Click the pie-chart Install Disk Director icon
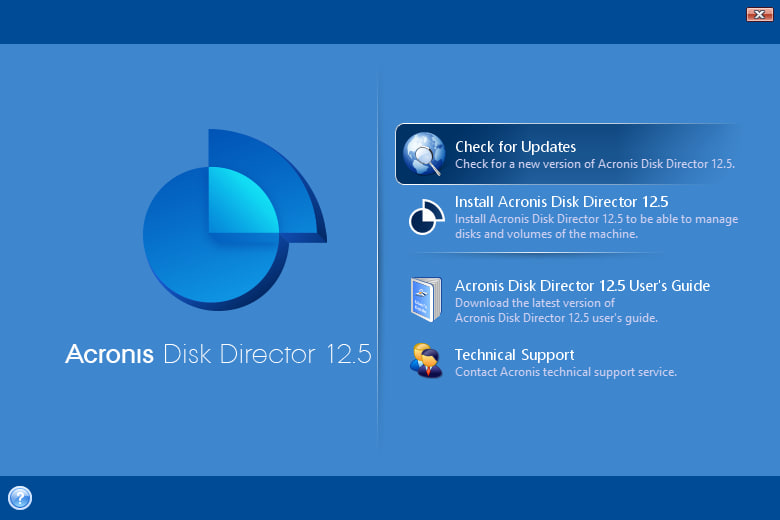Screen dimensions: 780x520 pos(426,217)
